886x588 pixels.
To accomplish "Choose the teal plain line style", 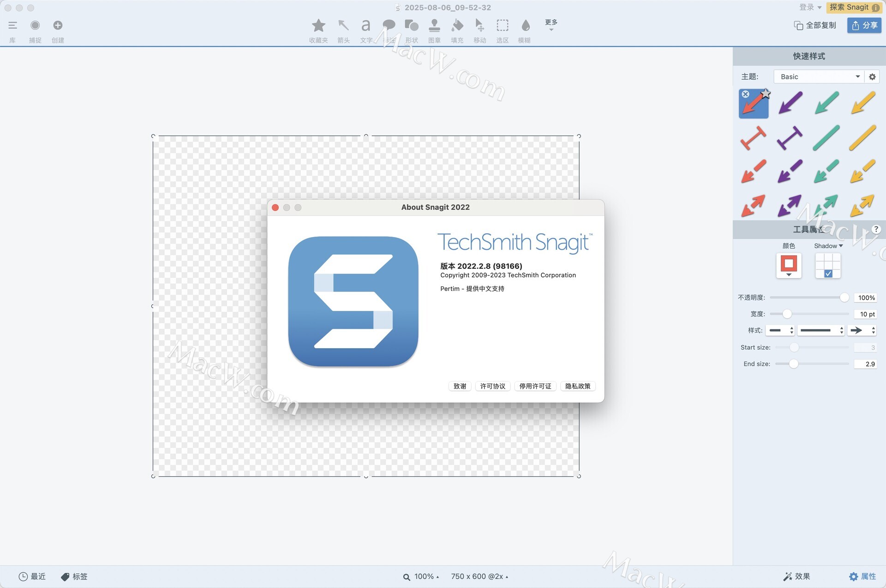I will click(x=826, y=137).
